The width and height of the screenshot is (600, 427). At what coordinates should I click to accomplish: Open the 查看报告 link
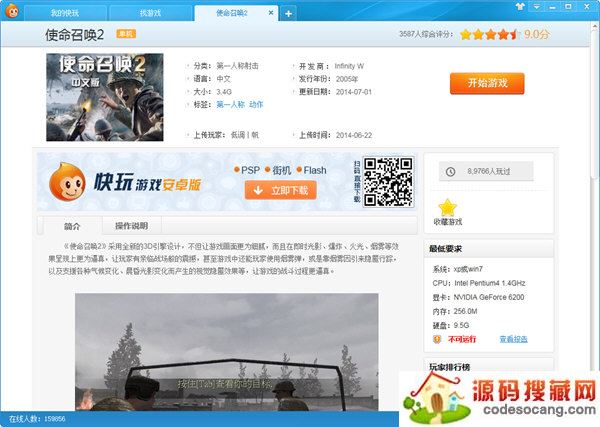point(513,339)
